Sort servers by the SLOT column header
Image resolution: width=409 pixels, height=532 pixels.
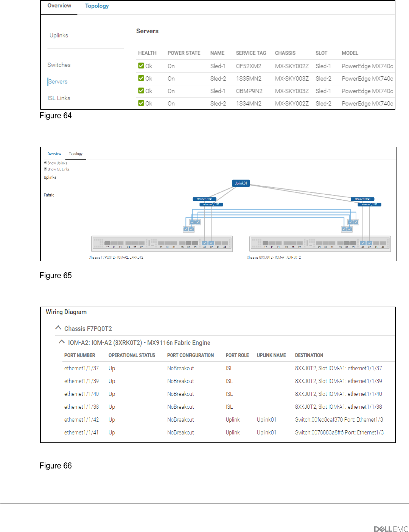tap(321, 53)
